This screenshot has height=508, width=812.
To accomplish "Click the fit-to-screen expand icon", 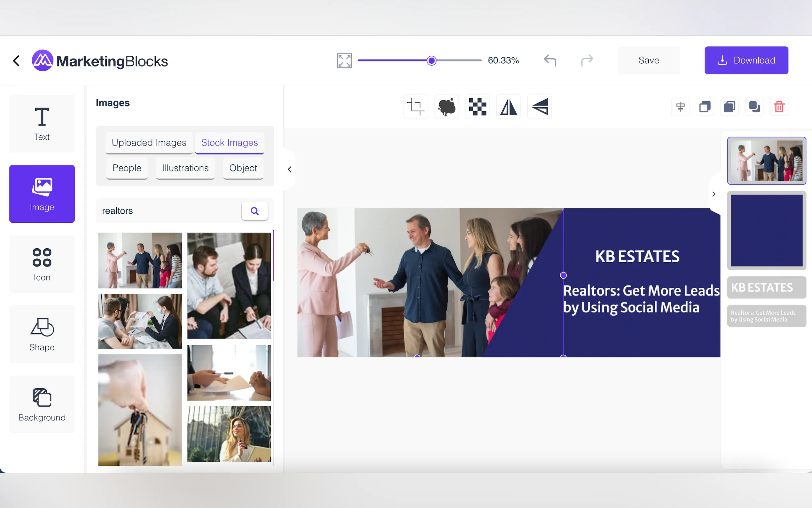I will [344, 60].
